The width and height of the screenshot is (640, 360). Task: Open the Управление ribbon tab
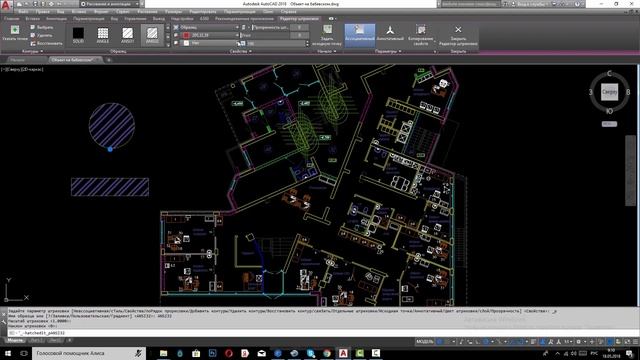135,19
